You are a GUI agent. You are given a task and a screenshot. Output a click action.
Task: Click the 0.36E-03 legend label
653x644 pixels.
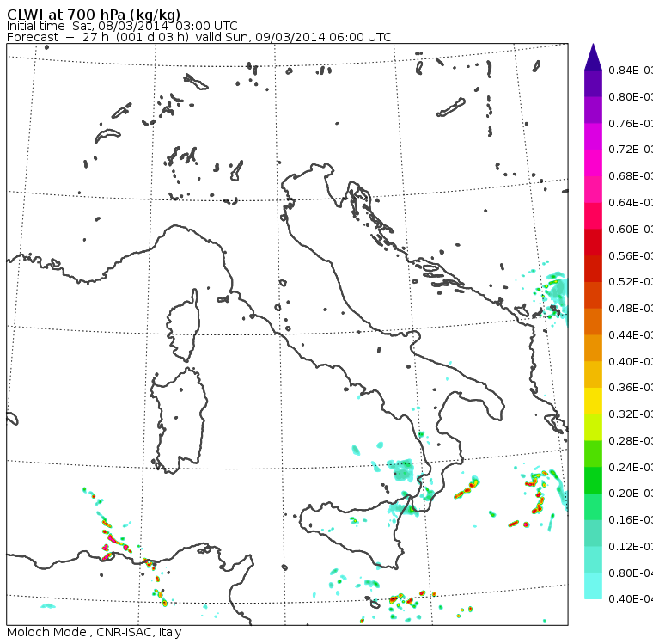pos(631,387)
